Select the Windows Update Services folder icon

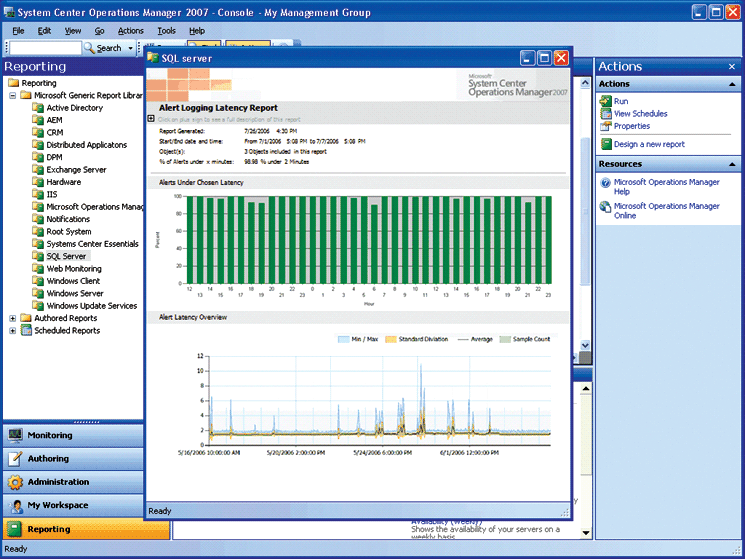click(38, 305)
